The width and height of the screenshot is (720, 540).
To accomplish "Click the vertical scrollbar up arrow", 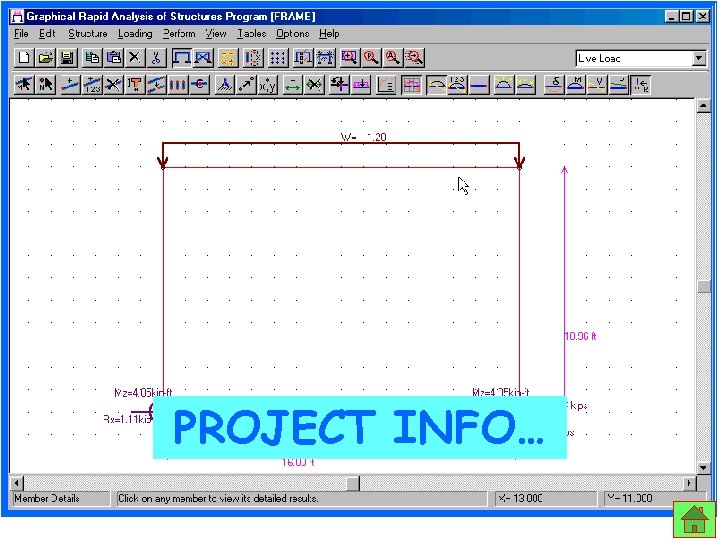I will coord(703,106).
